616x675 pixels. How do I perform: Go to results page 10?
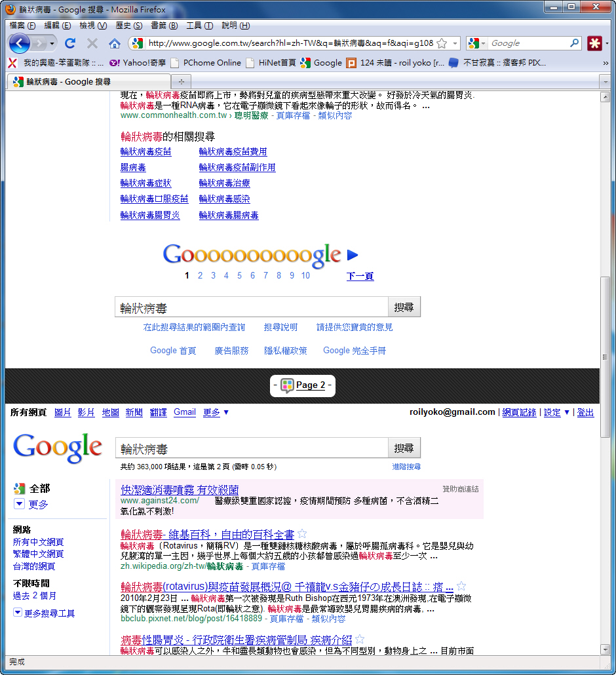[305, 275]
